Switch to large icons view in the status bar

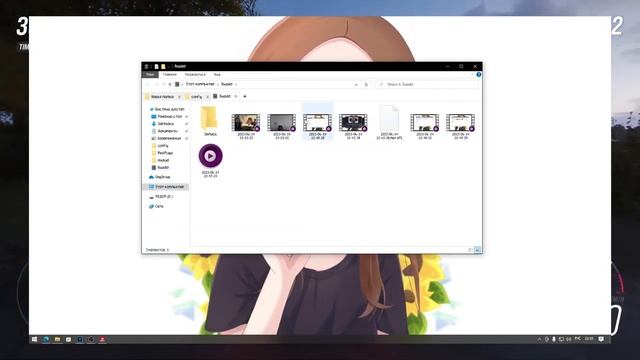point(477,250)
